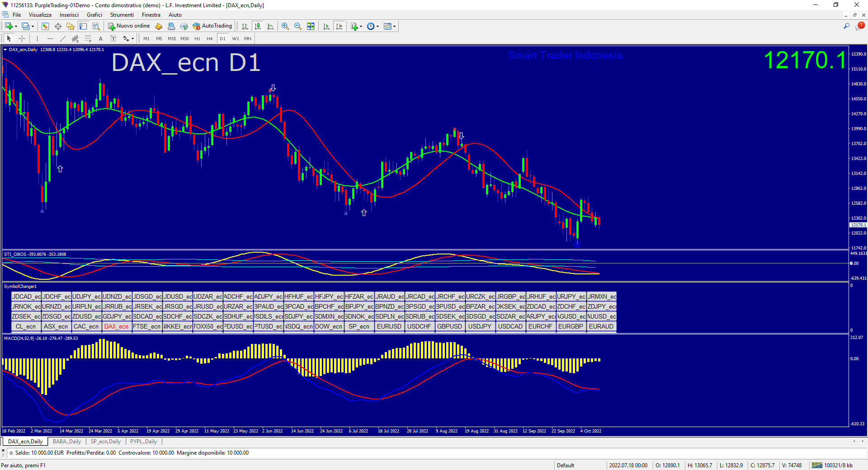Click the Nuovo ordine button
This screenshot has width=868, height=470.
point(129,26)
